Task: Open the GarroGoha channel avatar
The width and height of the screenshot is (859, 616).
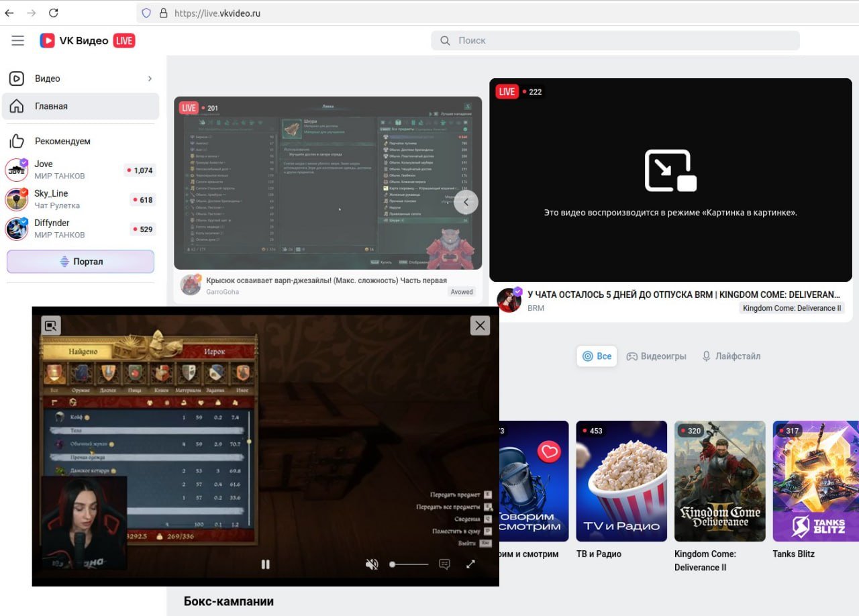Action: tap(191, 285)
